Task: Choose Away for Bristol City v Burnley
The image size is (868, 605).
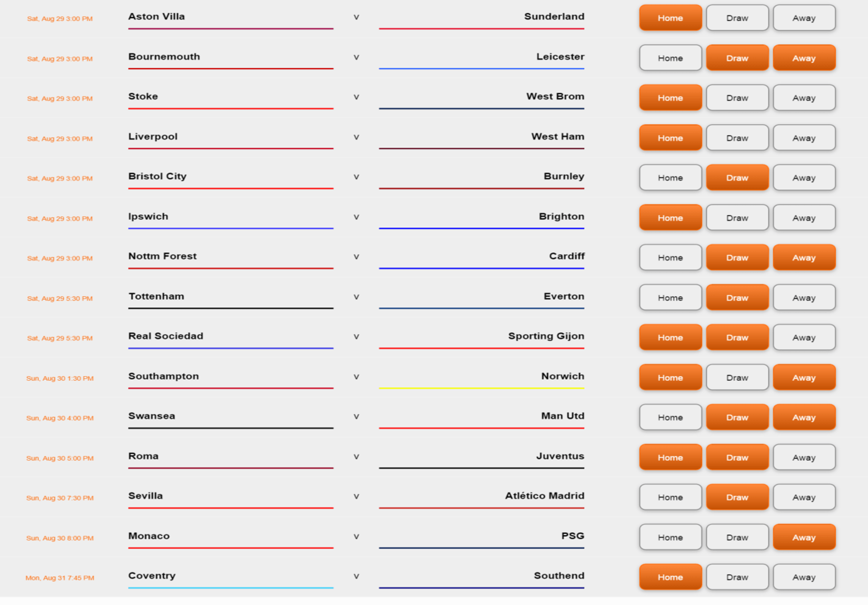Action: 804,178
